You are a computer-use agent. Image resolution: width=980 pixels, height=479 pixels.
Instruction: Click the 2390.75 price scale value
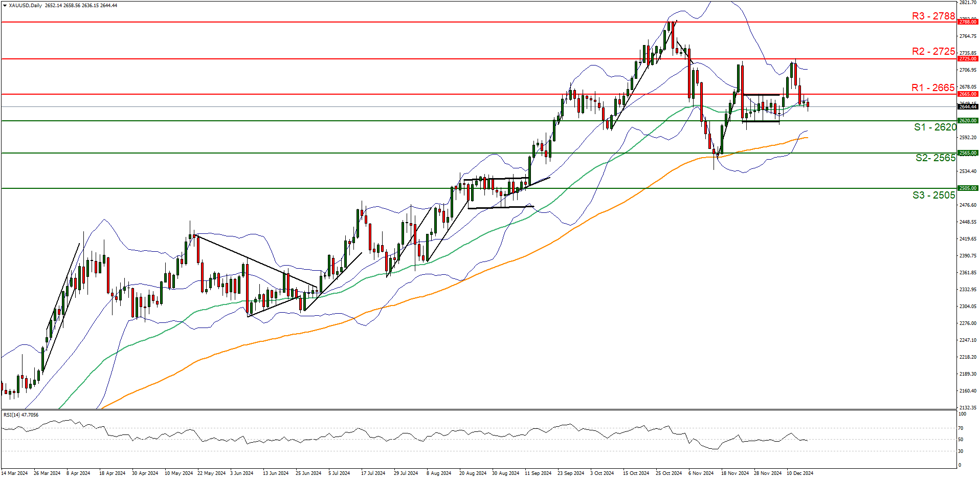click(968, 256)
